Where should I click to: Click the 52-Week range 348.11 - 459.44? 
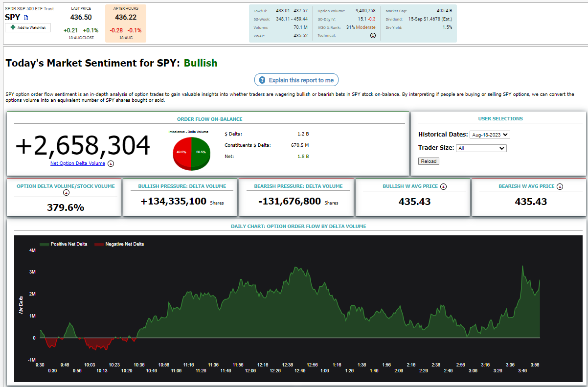[x=292, y=19]
